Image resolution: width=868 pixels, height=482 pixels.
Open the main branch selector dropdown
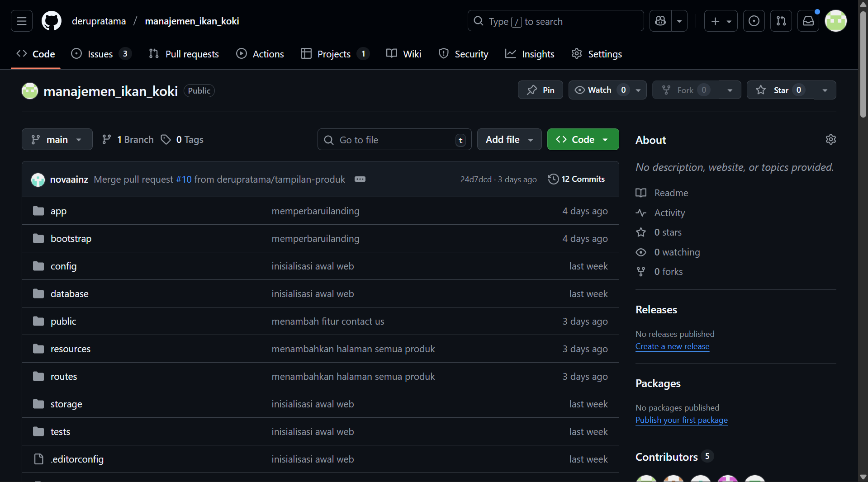tap(57, 139)
